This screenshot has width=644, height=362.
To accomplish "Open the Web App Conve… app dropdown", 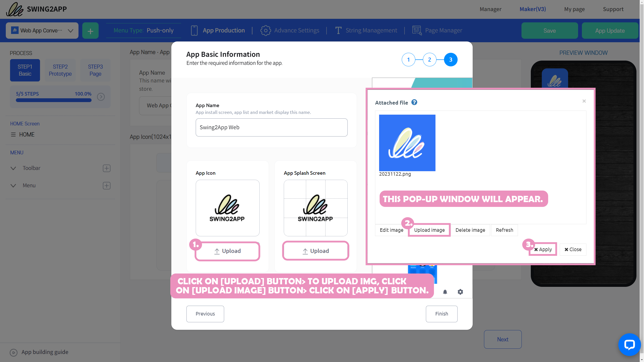I will pos(42,31).
